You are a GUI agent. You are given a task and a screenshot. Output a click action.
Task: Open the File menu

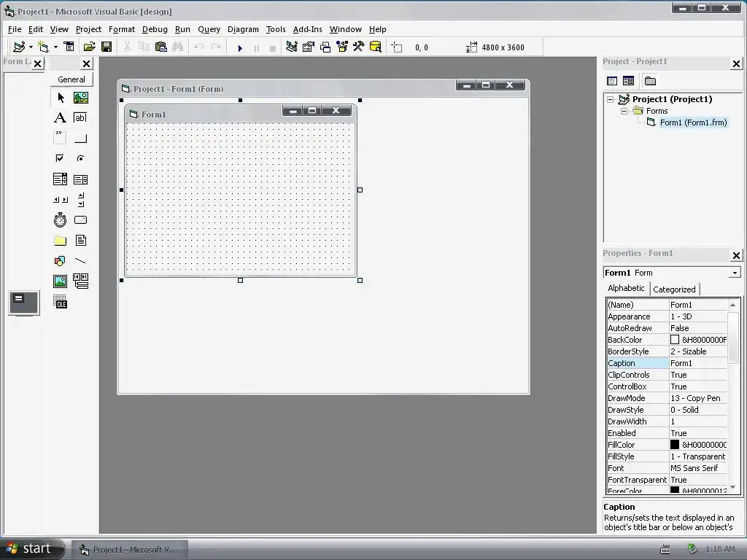click(15, 29)
